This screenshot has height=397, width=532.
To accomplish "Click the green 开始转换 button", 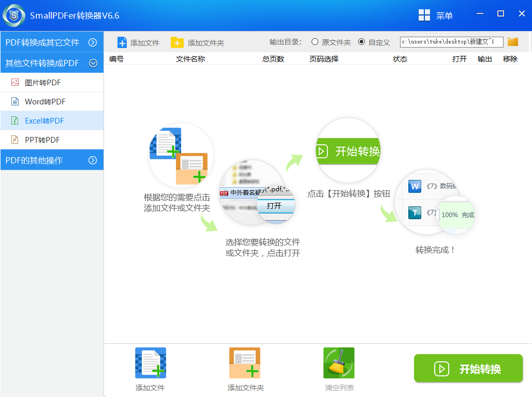I will tap(468, 368).
